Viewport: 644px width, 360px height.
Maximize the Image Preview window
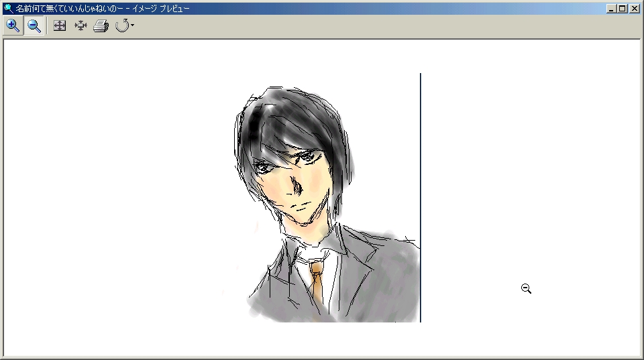[x=622, y=9]
